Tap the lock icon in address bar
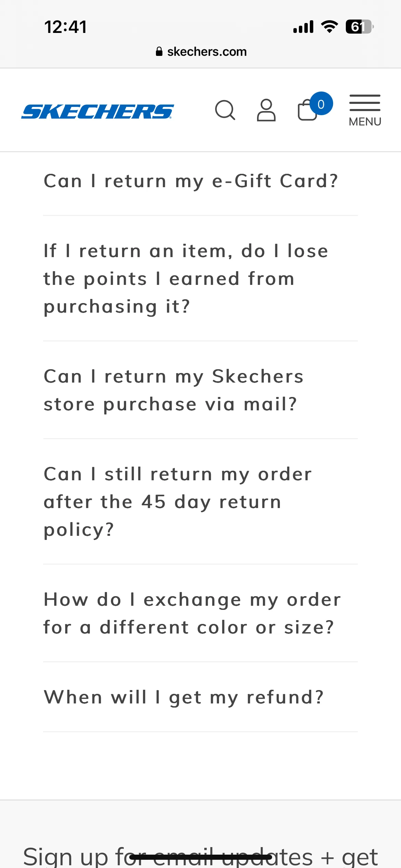Viewport: 401px width, 868px height. pos(159,51)
